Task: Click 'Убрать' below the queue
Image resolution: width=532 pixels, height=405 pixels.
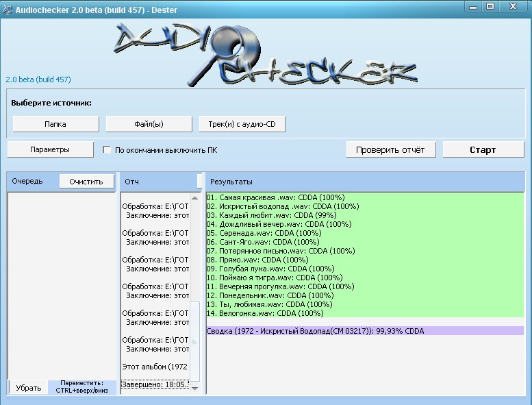Action: click(28, 387)
